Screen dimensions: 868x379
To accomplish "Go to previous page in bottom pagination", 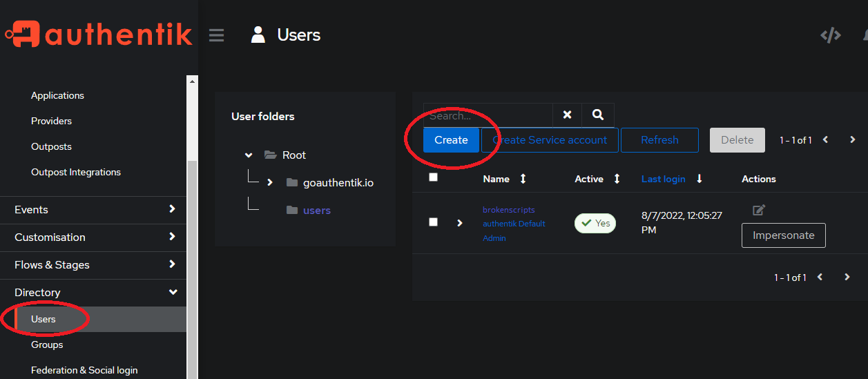I will coord(820,277).
